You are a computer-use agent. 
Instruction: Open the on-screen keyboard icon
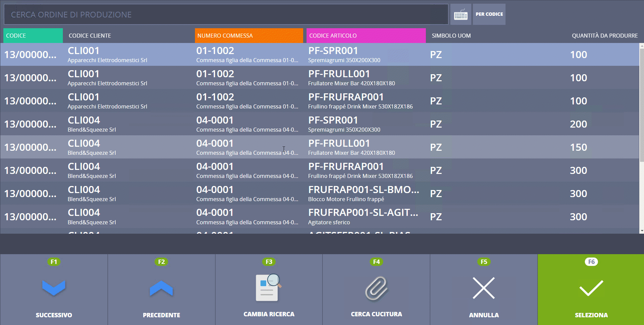tap(460, 14)
